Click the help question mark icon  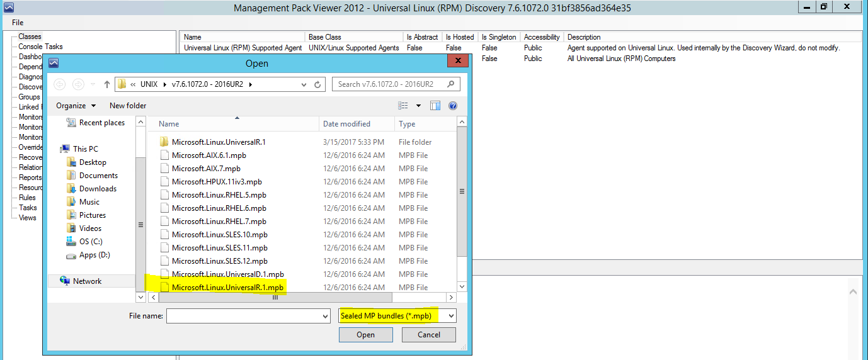click(453, 106)
